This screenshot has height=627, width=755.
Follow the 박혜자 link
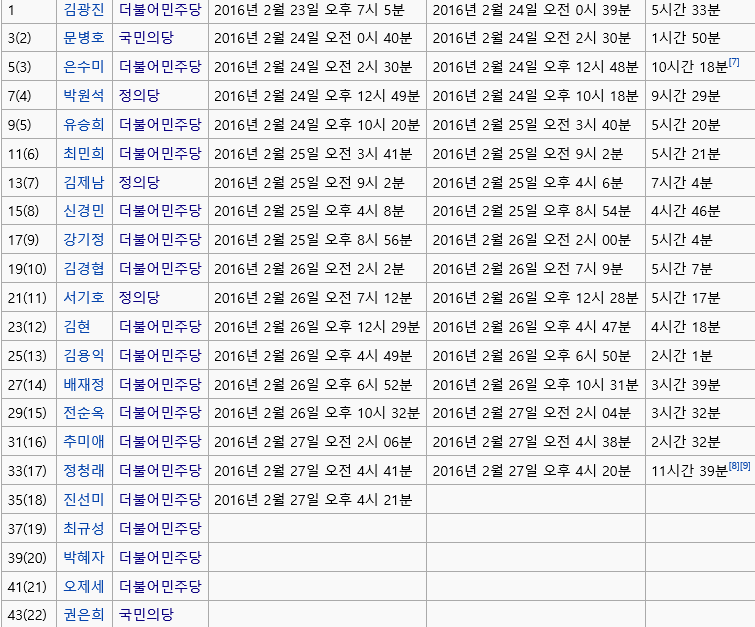click(x=84, y=557)
